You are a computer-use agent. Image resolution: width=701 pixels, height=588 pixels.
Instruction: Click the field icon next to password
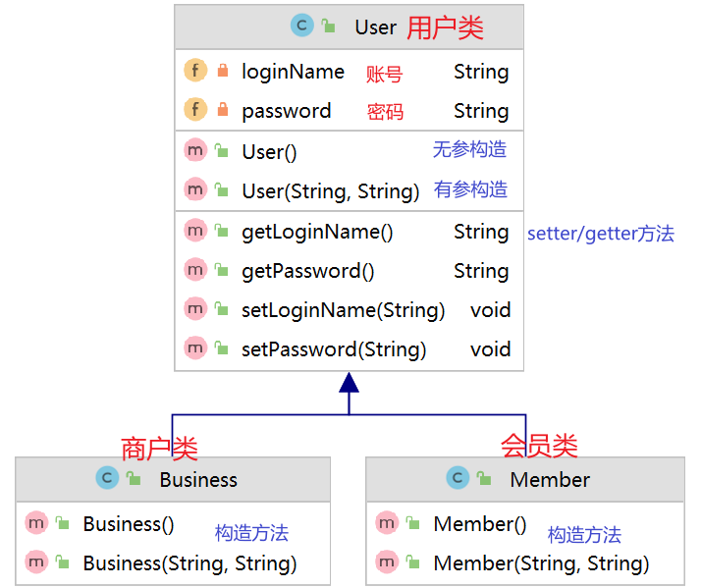pyautogui.click(x=194, y=111)
